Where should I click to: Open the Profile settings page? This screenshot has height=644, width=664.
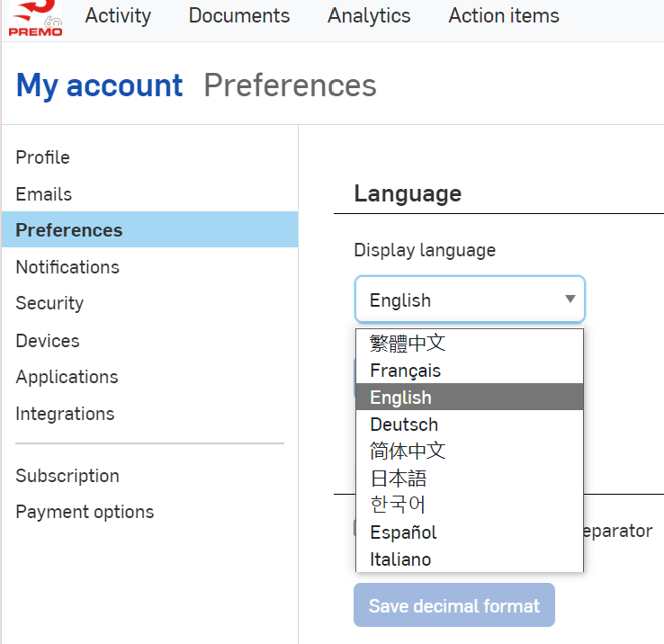tap(42, 157)
